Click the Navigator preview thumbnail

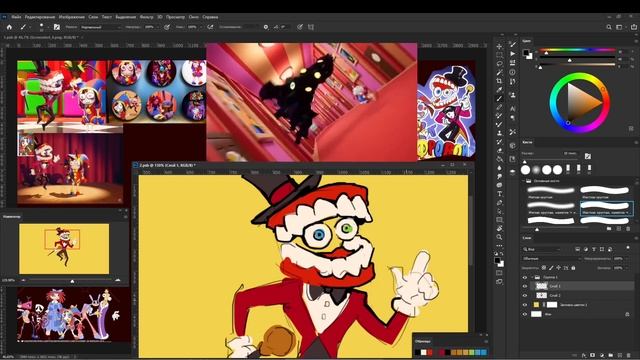click(64, 249)
